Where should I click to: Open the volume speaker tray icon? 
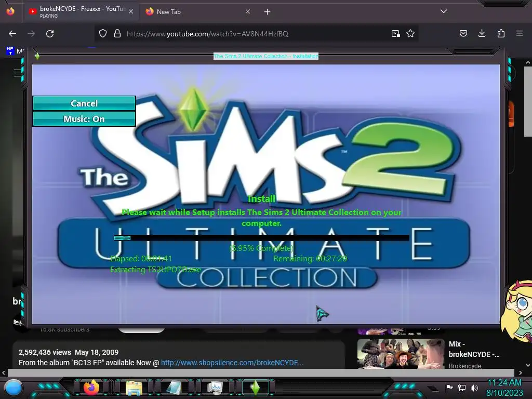click(474, 388)
